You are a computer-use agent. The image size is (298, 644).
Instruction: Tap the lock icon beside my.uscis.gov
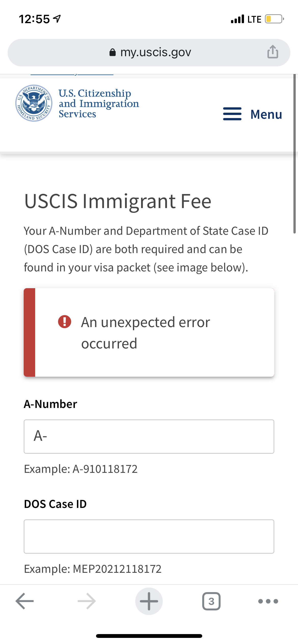(112, 52)
